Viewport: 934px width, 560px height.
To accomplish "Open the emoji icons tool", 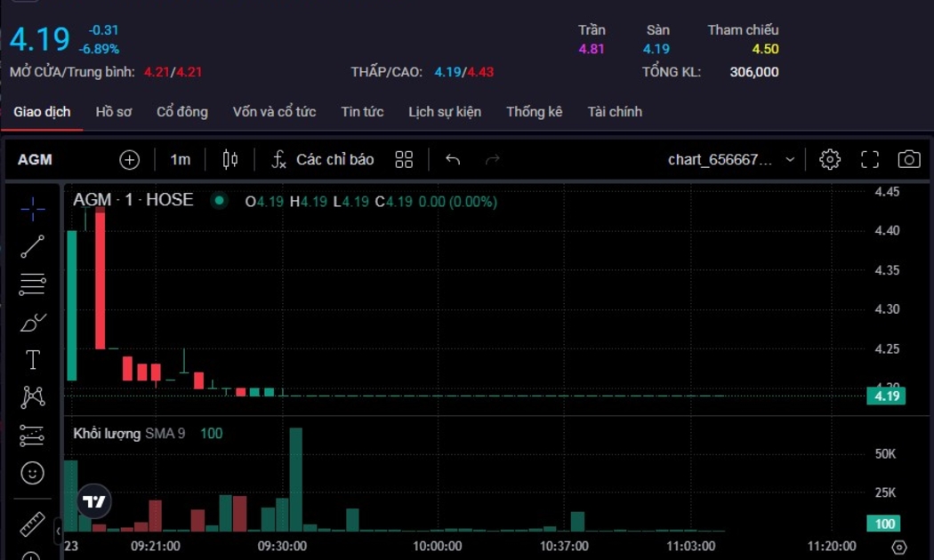I will pos(33,473).
